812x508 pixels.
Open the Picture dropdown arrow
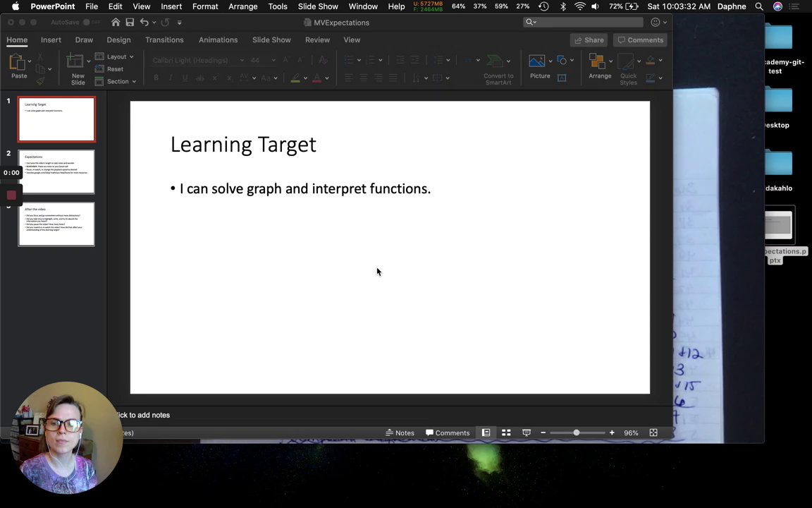tap(550, 61)
